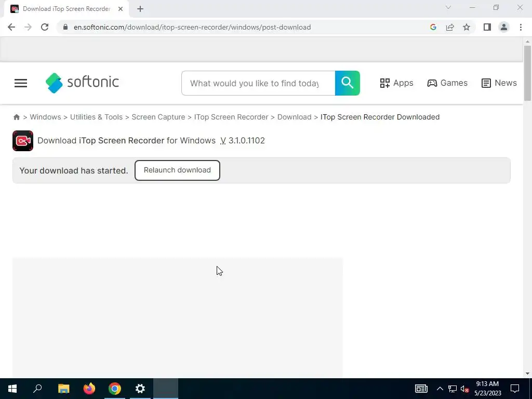This screenshot has height=399, width=532.
Task: Click the Softonic logo
Action: 82,83
